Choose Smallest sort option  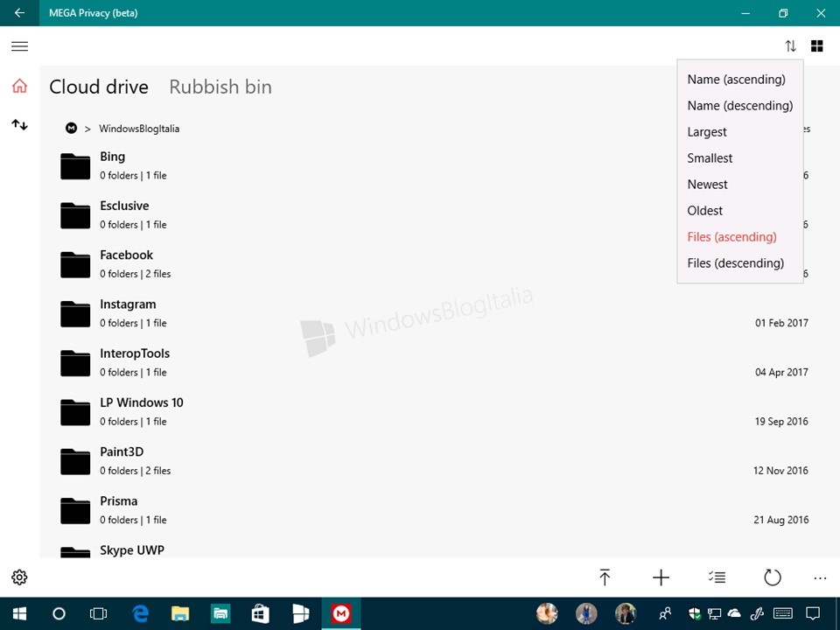710,158
